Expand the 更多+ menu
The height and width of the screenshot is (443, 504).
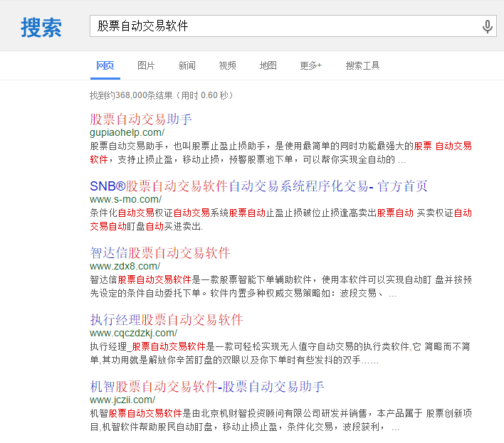pyautogui.click(x=310, y=65)
